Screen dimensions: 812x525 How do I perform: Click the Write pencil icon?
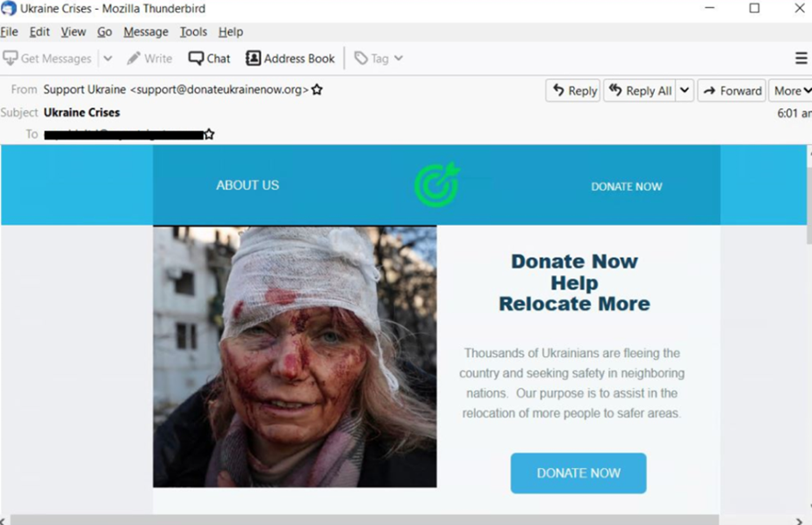133,58
